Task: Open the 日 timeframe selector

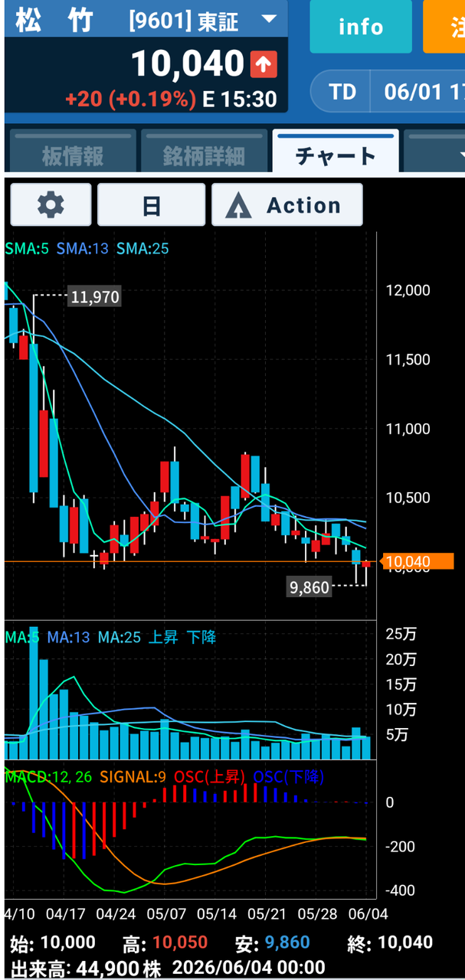Action: coord(151,204)
